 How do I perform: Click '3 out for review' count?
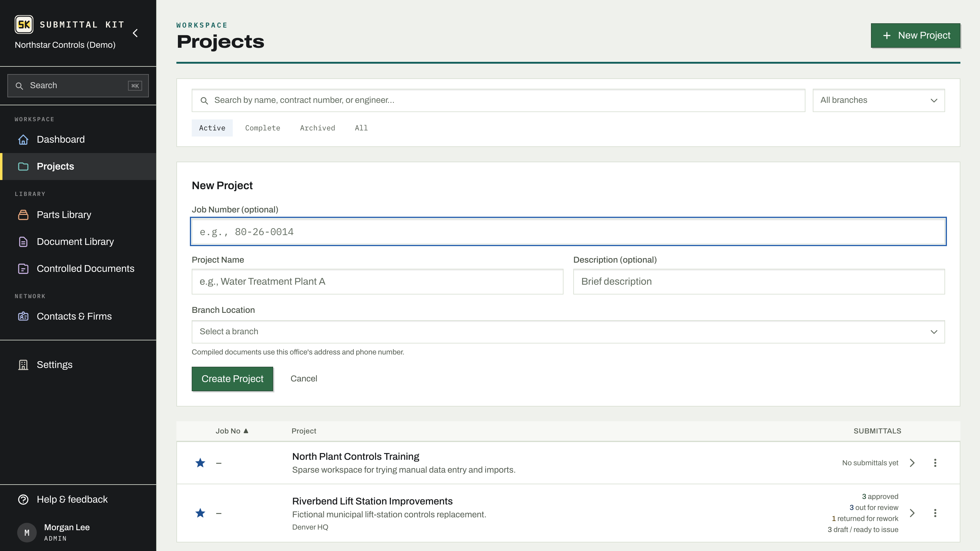[x=874, y=508]
